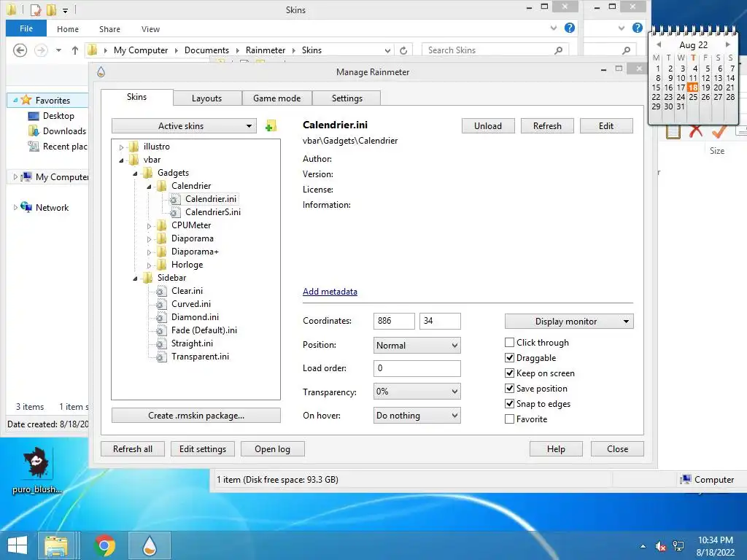
Task: Click the Refresh all button
Action: [x=133, y=449]
